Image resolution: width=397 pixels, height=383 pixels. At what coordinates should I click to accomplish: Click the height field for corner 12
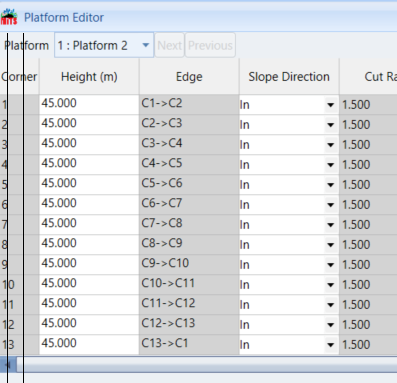(x=89, y=325)
